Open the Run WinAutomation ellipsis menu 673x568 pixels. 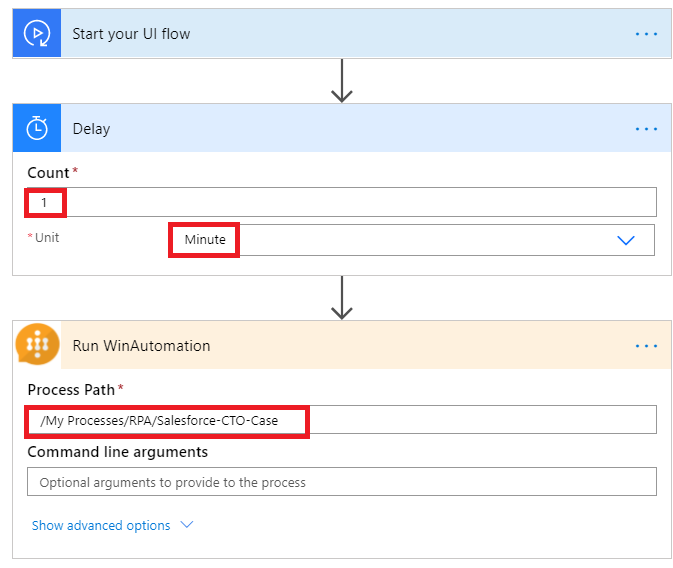646,346
